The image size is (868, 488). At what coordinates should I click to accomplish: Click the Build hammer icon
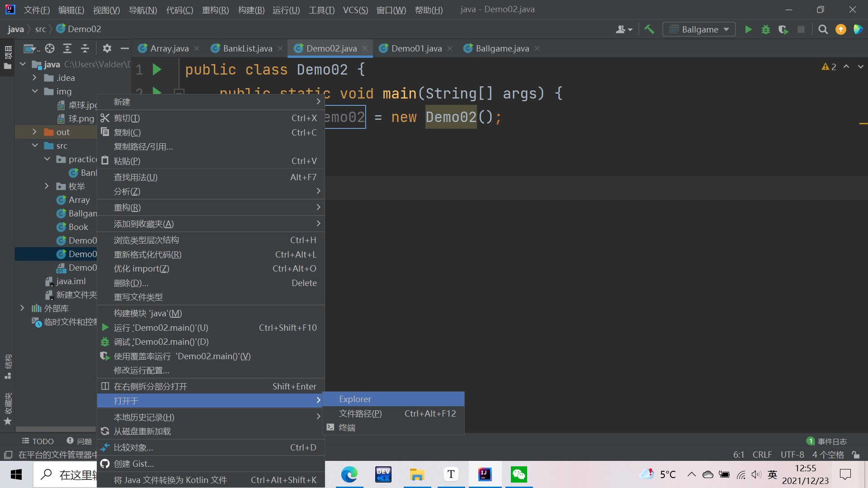tap(649, 29)
